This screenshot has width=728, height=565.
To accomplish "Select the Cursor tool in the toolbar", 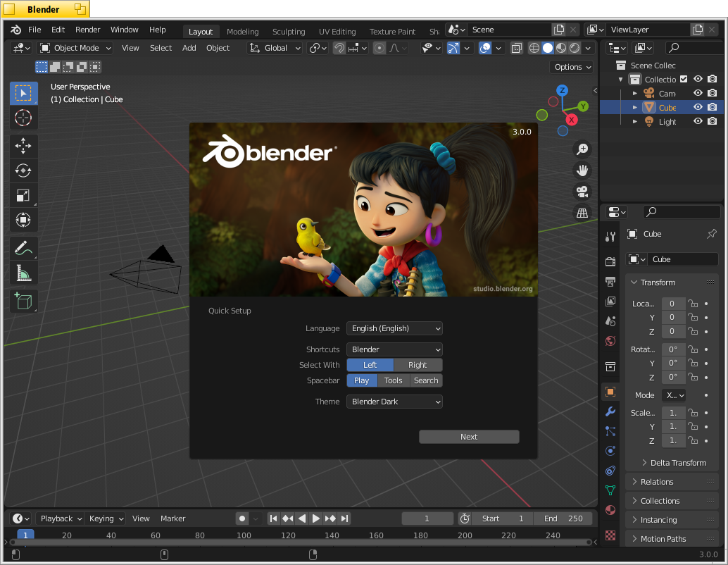I will point(23,118).
